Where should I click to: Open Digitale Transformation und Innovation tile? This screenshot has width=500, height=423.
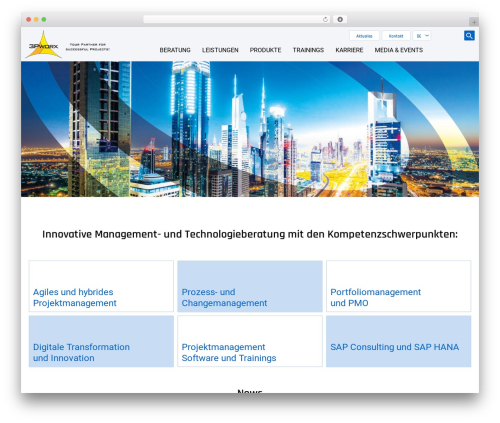click(101, 341)
